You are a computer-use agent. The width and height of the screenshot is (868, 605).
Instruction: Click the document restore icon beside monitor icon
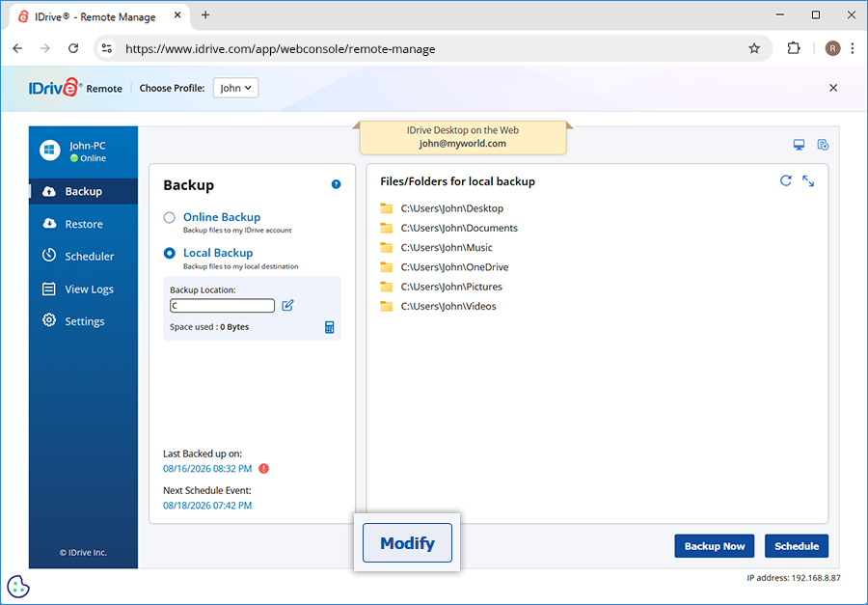click(x=824, y=145)
